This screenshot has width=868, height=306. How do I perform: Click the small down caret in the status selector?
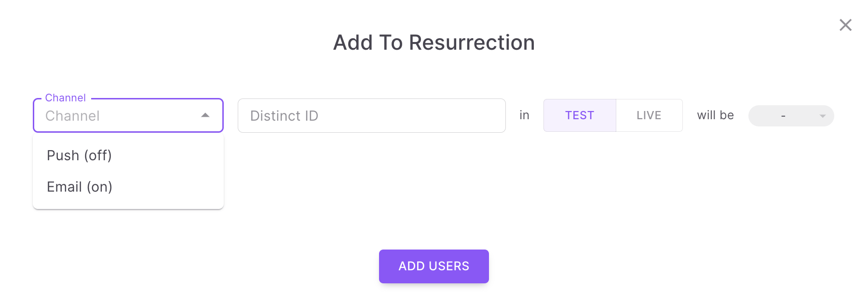(823, 116)
